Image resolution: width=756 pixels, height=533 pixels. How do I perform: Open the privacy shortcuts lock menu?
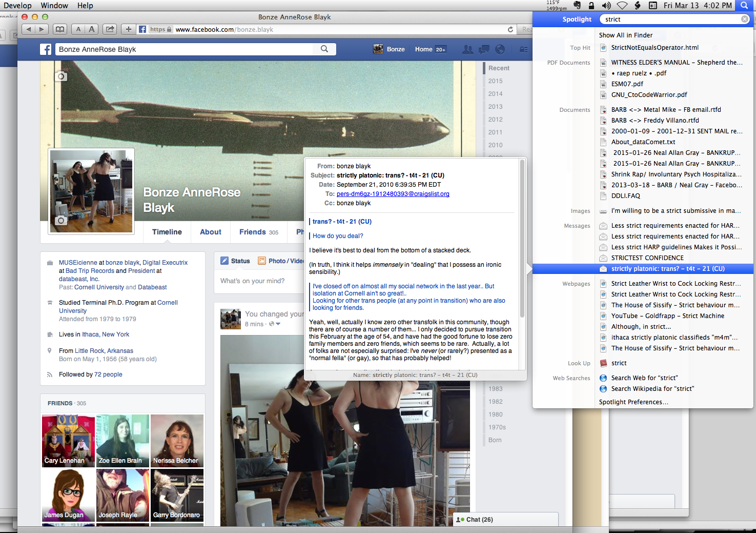pos(523,50)
